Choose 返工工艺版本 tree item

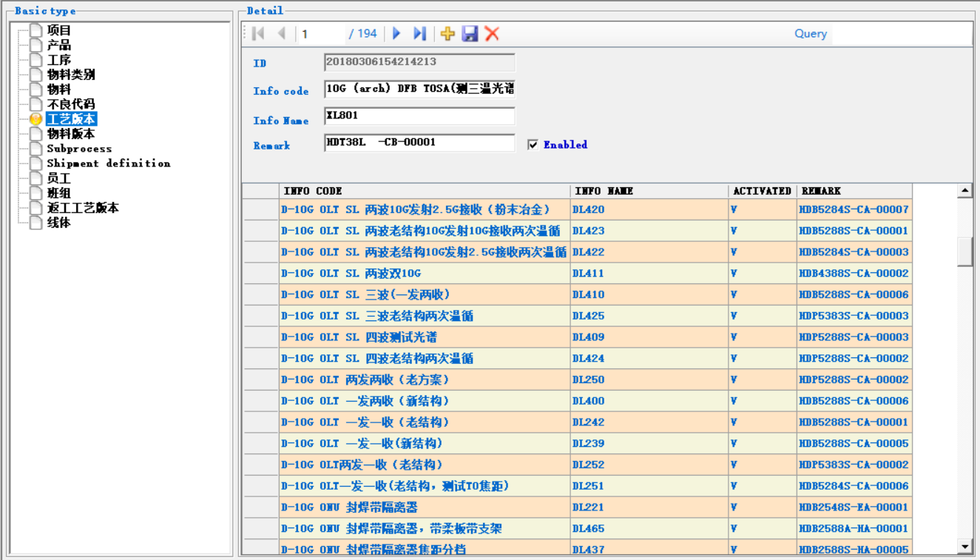click(x=83, y=208)
